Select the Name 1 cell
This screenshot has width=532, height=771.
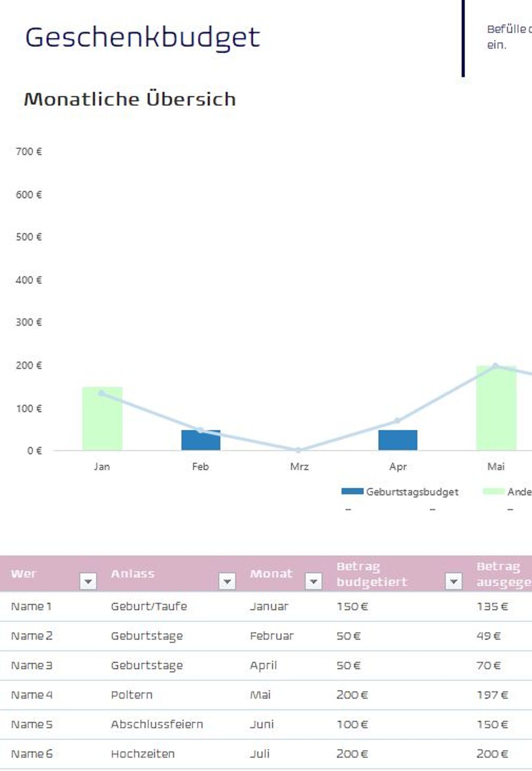click(31, 606)
